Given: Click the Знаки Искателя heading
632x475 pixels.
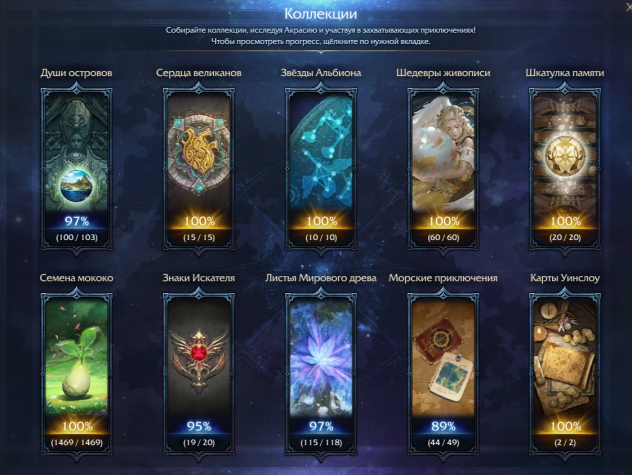Looking at the screenshot, I should 199,278.
